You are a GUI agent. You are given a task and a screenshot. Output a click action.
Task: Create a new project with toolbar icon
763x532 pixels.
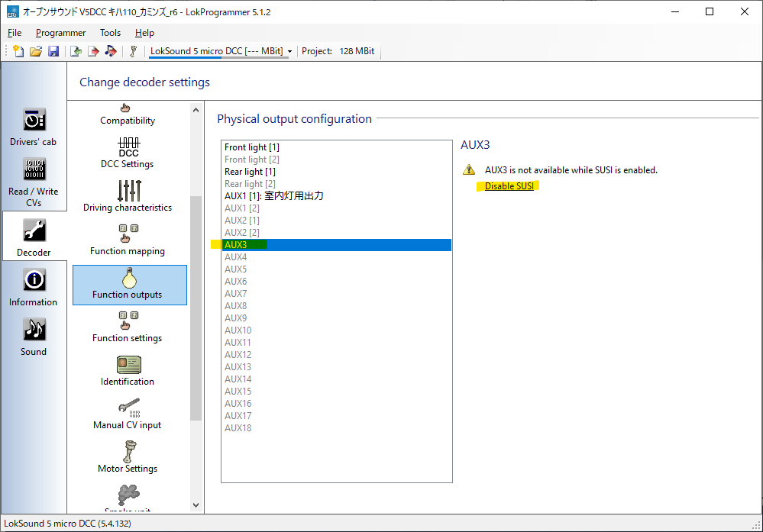click(x=18, y=51)
